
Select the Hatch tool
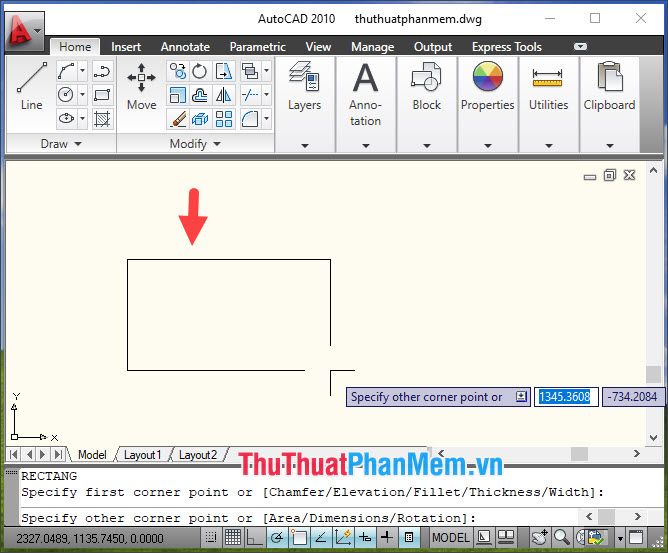[102, 118]
